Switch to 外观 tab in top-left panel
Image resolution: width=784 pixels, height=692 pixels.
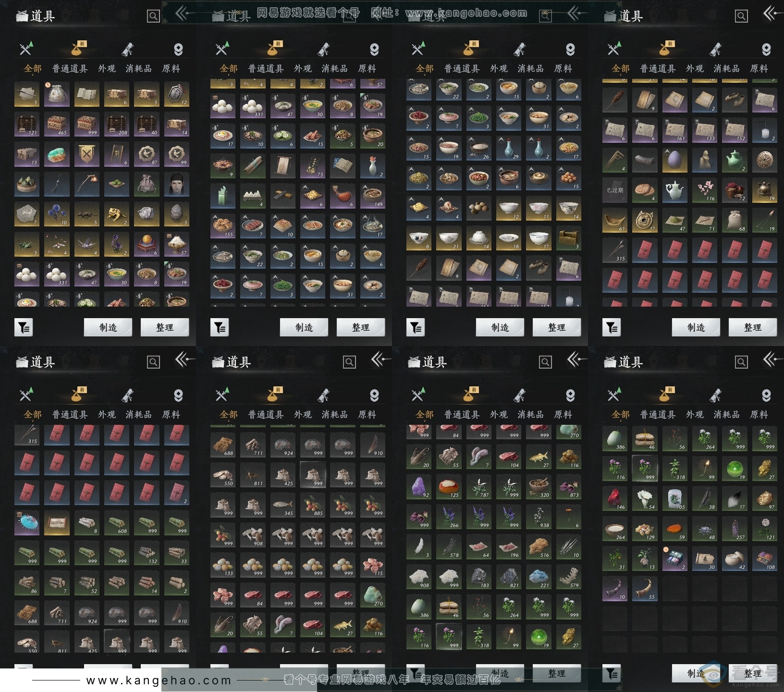click(107, 69)
